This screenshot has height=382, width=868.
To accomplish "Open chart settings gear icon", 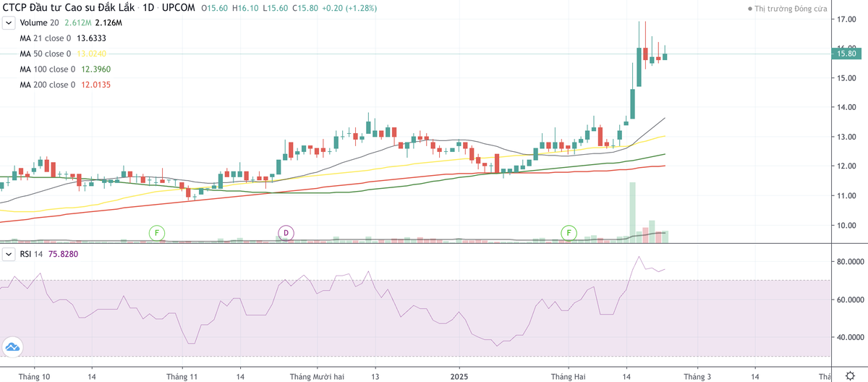I will coord(848,375).
